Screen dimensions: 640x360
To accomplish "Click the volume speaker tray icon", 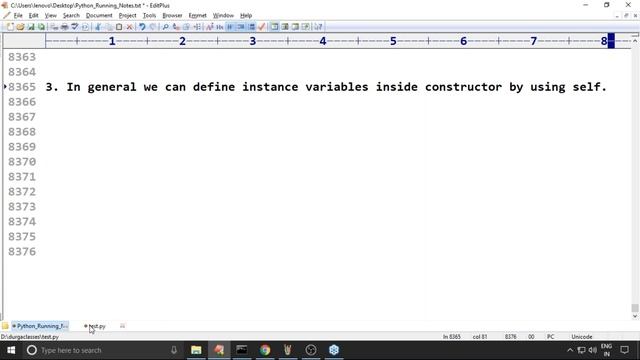I will 593,350.
